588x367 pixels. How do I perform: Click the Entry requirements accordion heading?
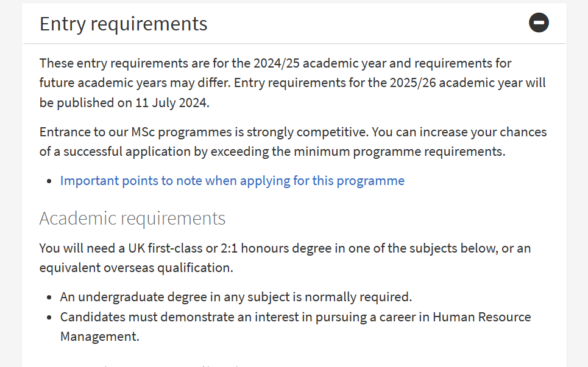[123, 24]
